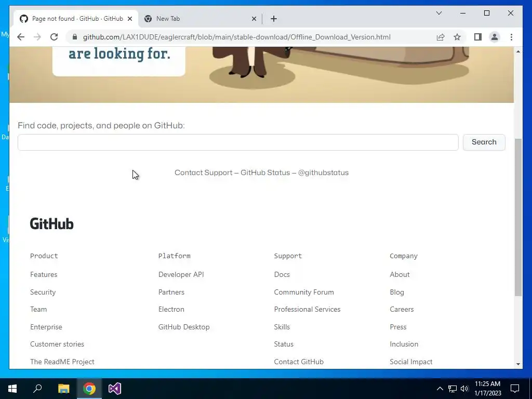Open the Careers footer link

[402, 310]
